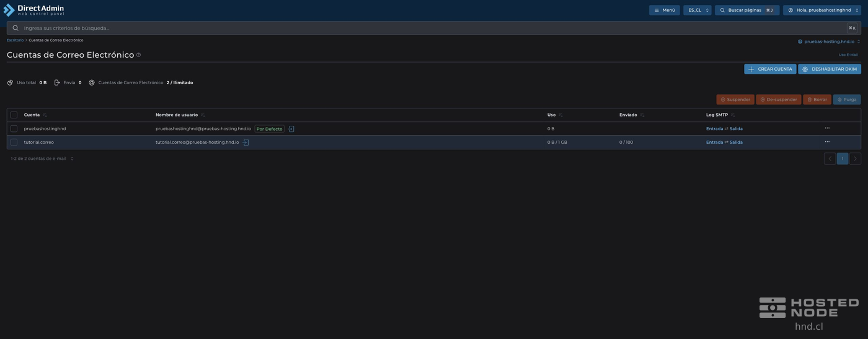This screenshot has width=868, height=339.
Task: Open Buscar páginas search
Action: [747, 10]
